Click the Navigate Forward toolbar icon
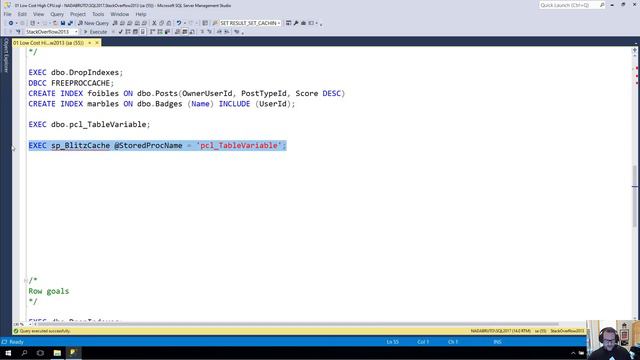Viewport: 640px width, 360px height. point(22,23)
